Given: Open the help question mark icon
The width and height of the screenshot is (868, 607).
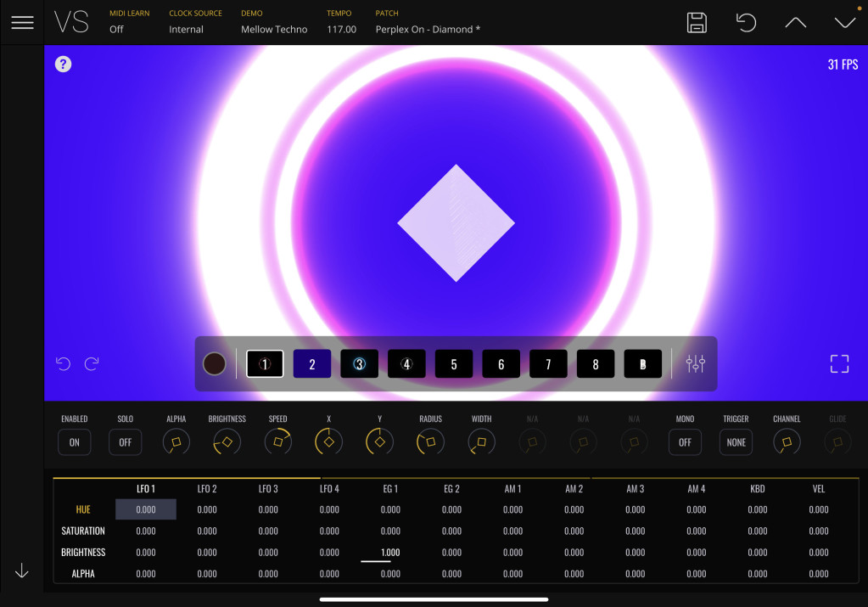Looking at the screenshot, I should [x=63, y=64].
